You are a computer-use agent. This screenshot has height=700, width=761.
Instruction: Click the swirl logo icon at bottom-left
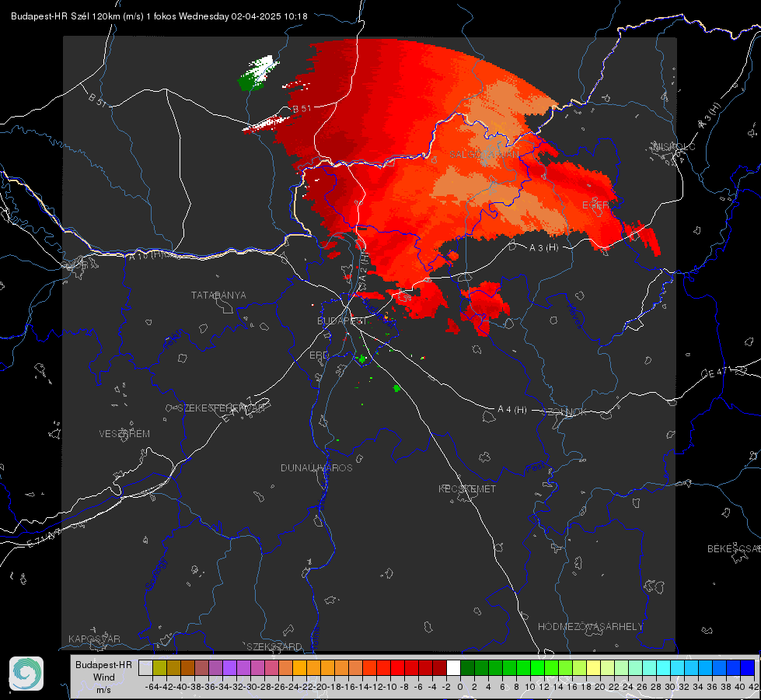26,674
